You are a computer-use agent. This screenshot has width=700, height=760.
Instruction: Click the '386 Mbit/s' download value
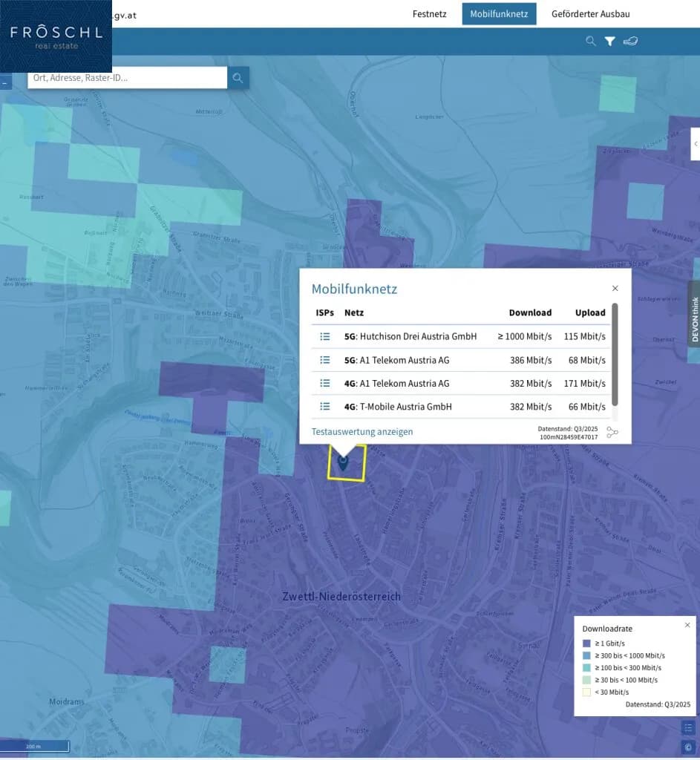coord(531,360)
